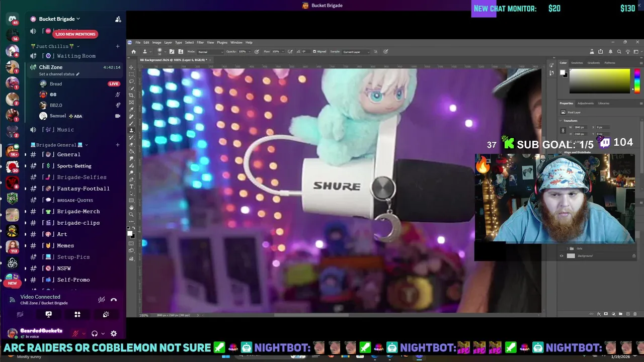Toggle link width and height constraint

[x=563, y=131]
